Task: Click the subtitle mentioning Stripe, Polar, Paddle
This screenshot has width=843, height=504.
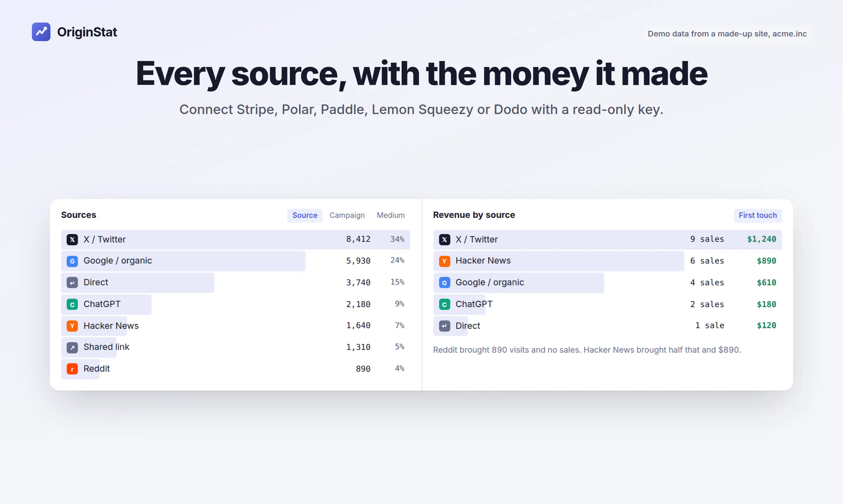Action: (421, 109)
